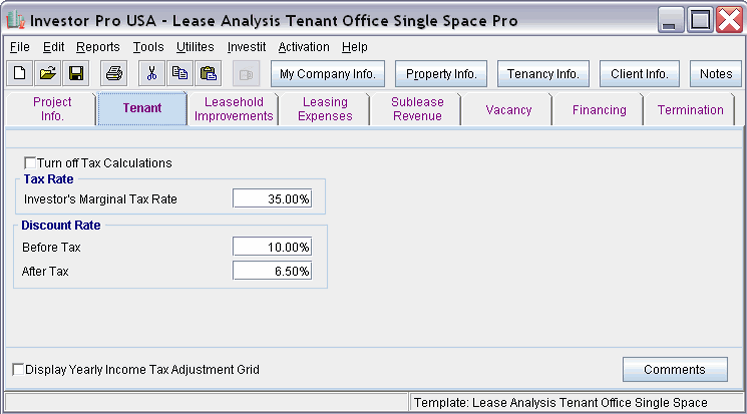Switch to the Financing tab
Screen dimensions: 747x414
tap(599, 110)
